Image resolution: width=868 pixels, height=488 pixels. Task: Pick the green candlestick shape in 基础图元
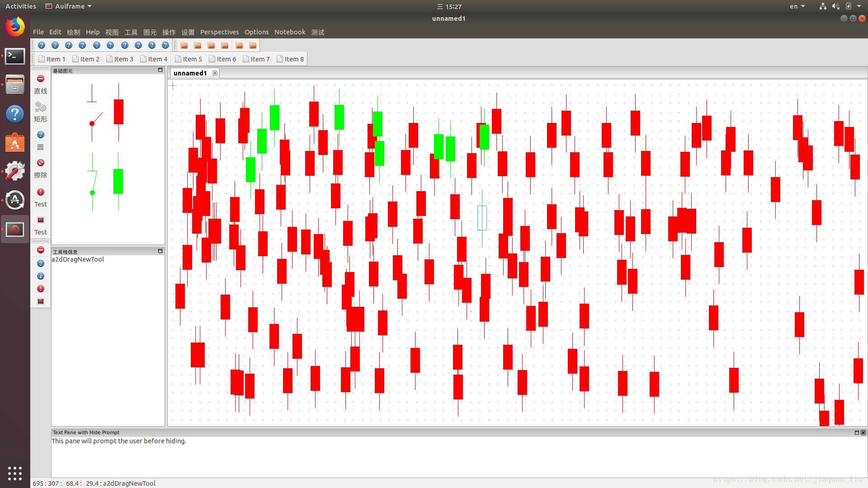118,181
